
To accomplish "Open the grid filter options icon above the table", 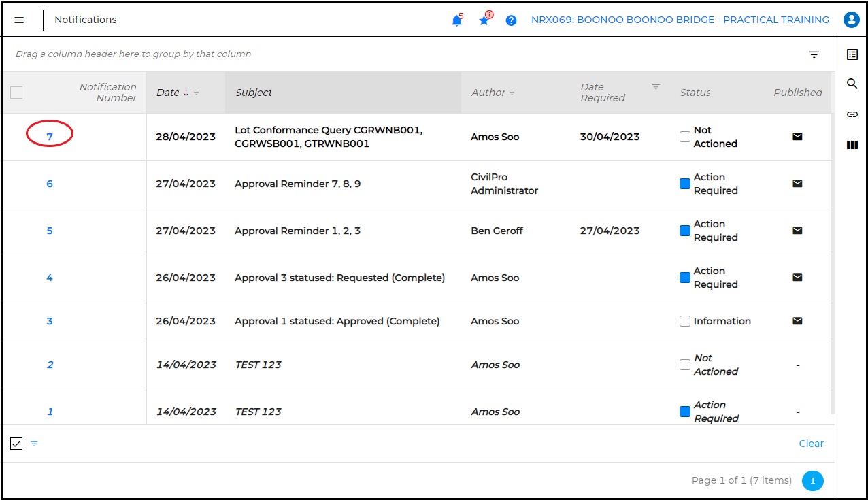I will (x=814, y=54).
